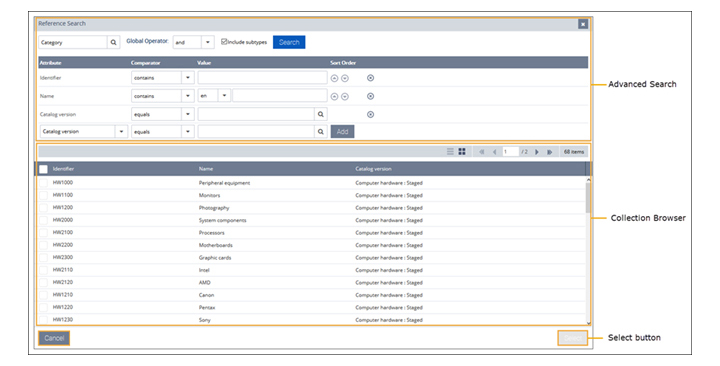Click the Cancel button
The width and height of the screenshot is (720, 366).
tap(54, 338)
